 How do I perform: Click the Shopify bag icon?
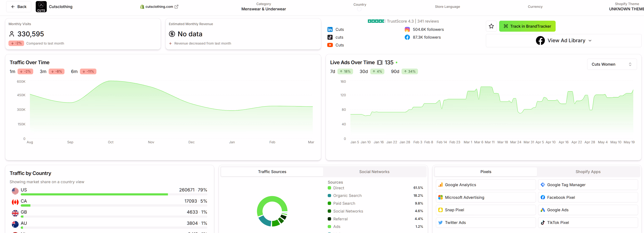(x=142, y=7)
